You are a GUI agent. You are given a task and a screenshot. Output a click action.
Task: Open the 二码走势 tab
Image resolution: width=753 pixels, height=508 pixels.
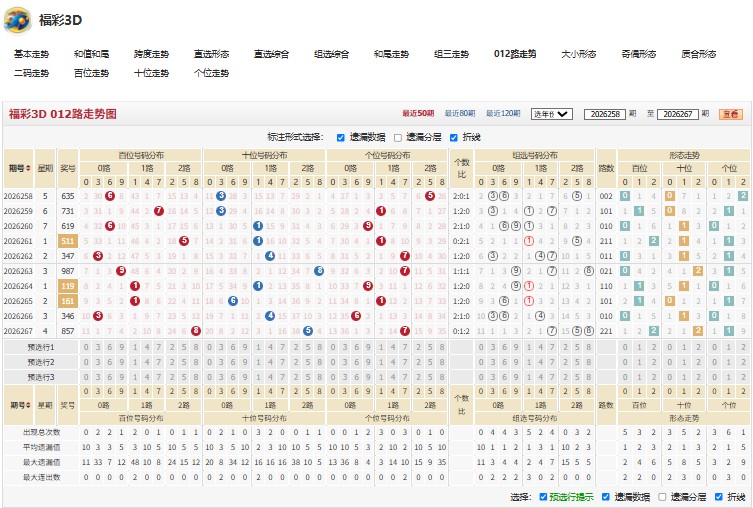click(31, 73)
